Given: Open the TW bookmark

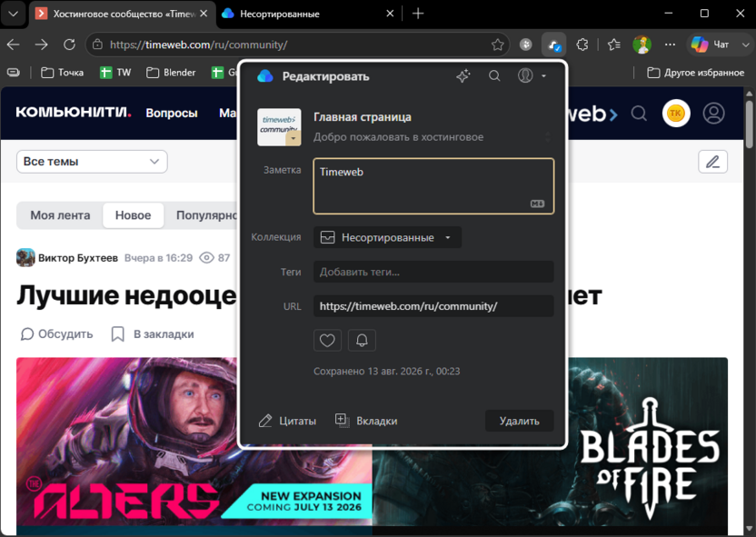Looking at the screenshot, I should 115,73.
